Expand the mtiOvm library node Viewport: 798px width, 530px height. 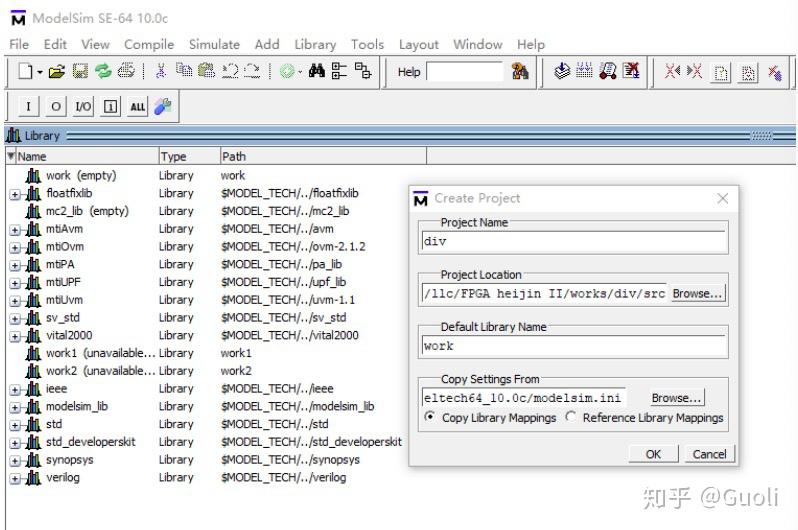pyautogui.click(x=15, y=247)
